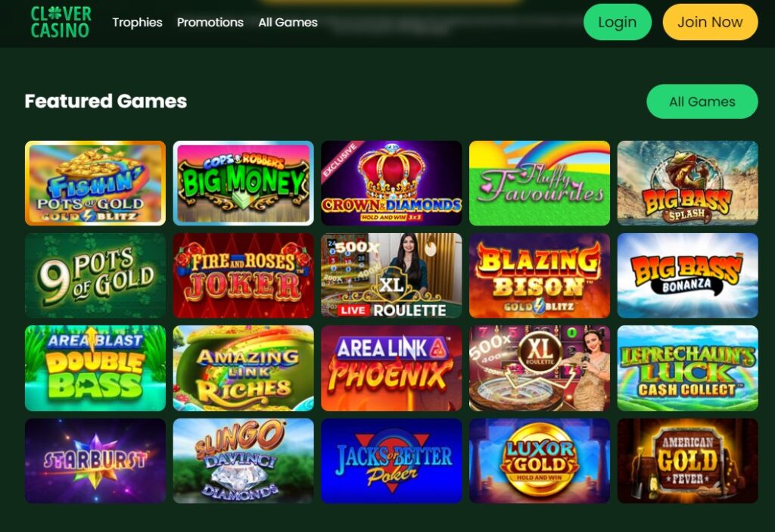Select Leprechaun's Luck Cash Collect game
The width and height of the screenshot is (775, 532).
point(687,368)
